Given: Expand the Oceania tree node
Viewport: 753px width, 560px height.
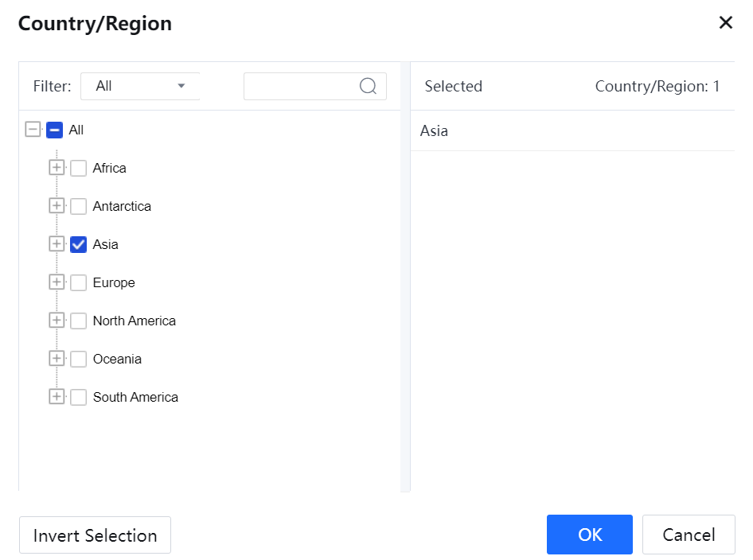Looking at the screenshot, I should click(57, 359).
